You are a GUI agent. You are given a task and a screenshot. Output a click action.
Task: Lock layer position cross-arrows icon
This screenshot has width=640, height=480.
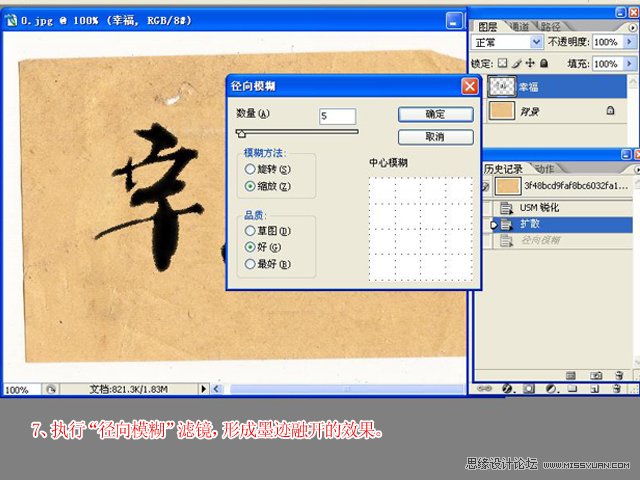(x=530, y=63)
